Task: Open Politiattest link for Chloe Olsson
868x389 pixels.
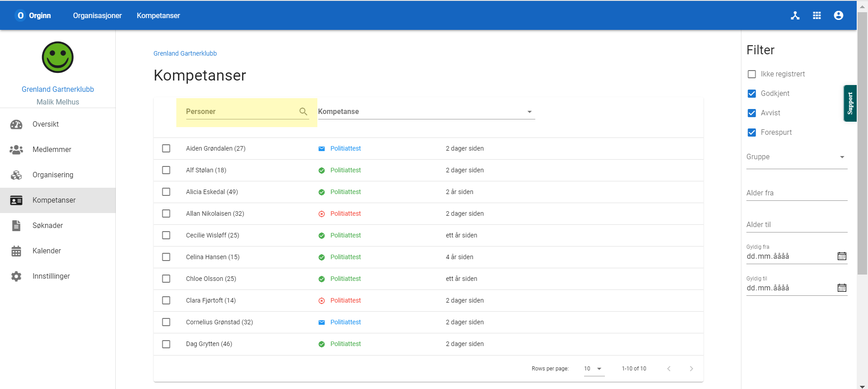Action: click(345, 279)
